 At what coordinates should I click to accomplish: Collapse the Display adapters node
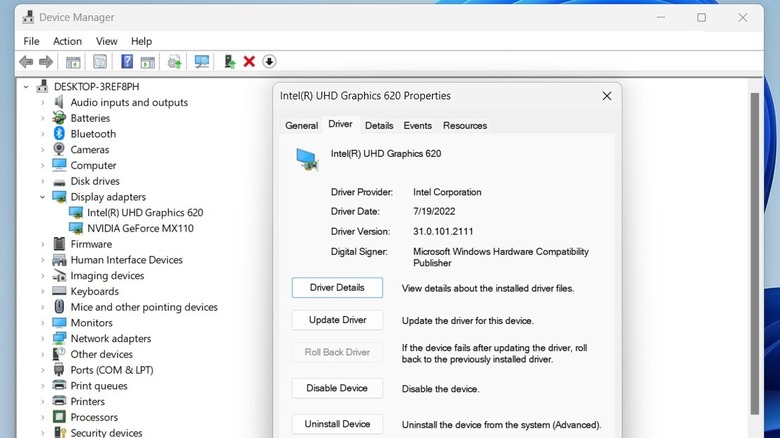42,197
